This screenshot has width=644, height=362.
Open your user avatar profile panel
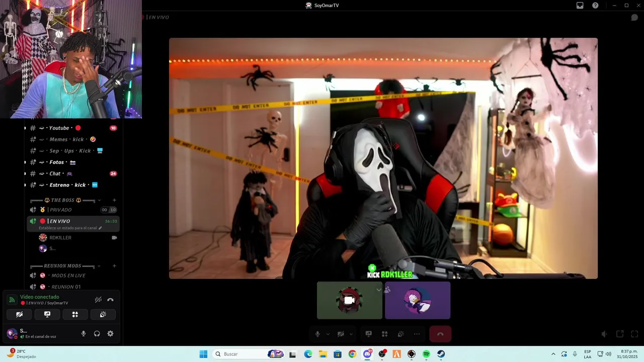click(11, 333)
